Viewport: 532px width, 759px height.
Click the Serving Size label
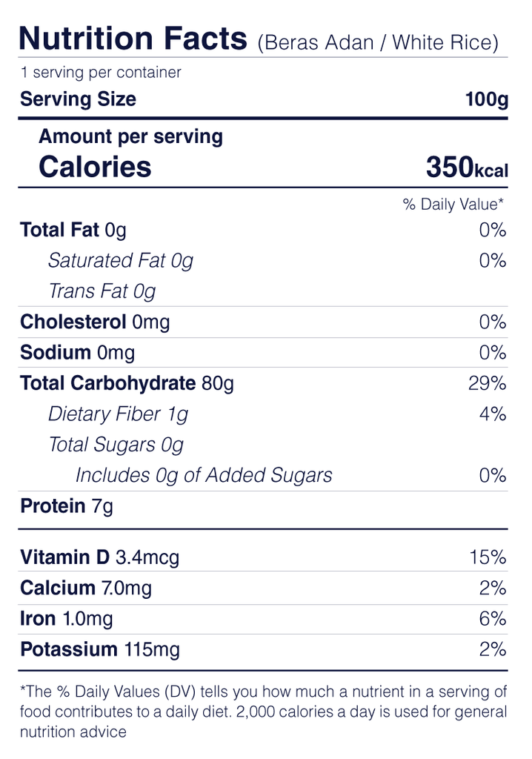click(x=78, y=99)
